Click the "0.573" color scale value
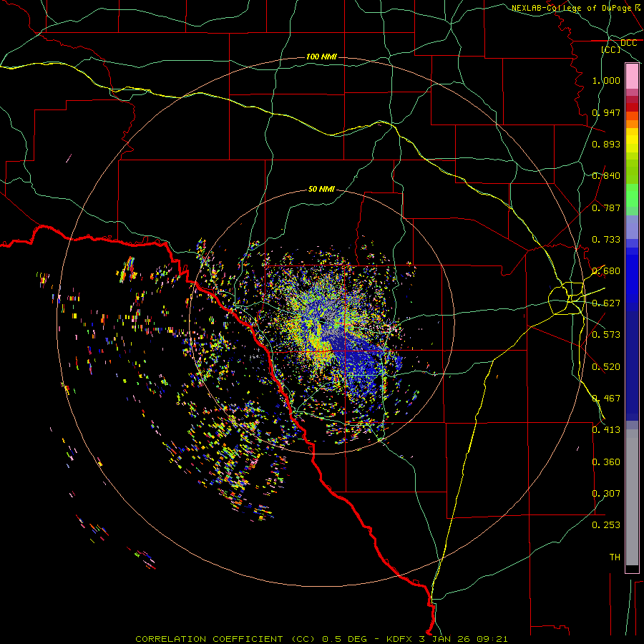 pos(606,335)
